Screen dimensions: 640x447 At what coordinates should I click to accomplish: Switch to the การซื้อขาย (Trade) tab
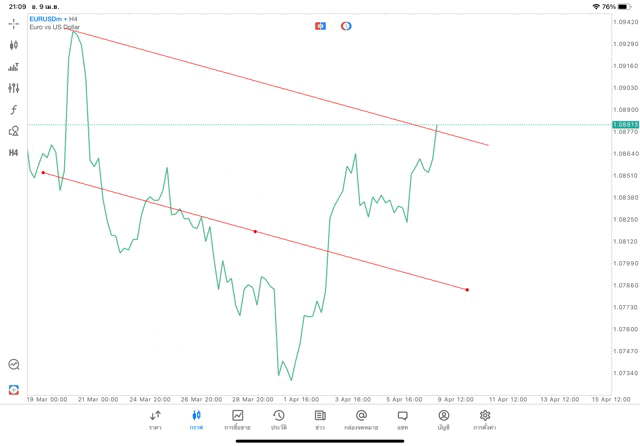(x=237, y=419)
